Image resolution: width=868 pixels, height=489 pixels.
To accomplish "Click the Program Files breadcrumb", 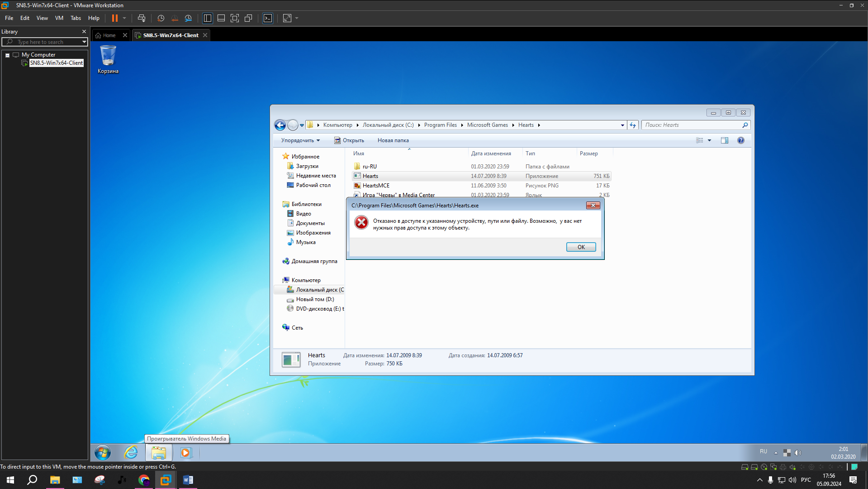I will pos(440,125).
